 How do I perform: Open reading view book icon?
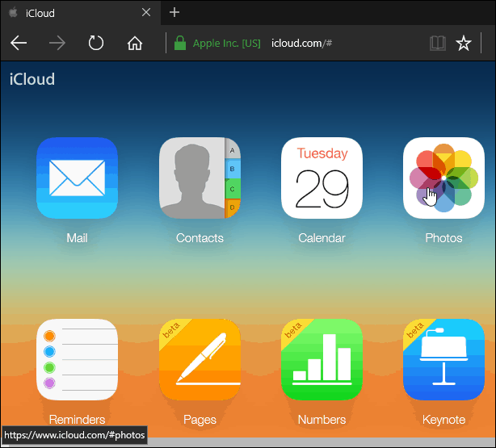[x=438, y=43]
